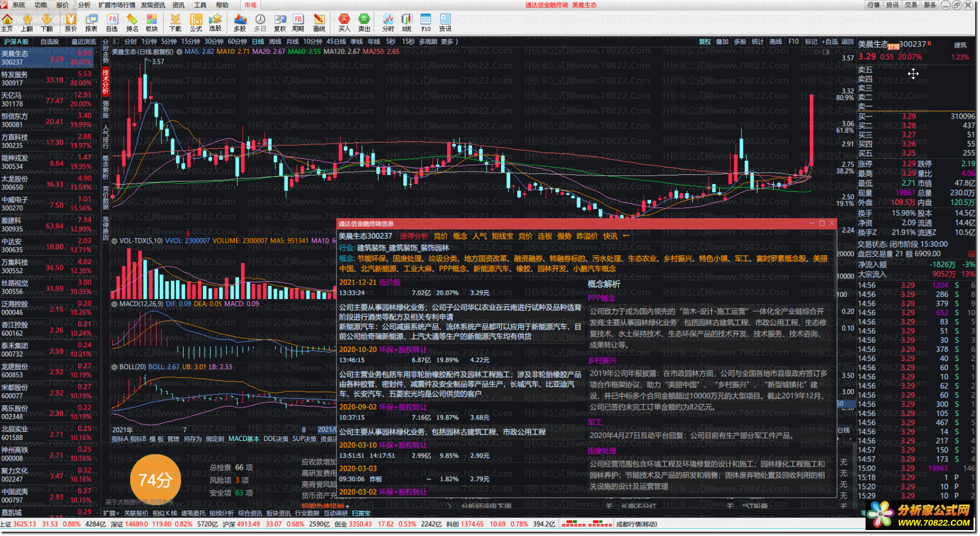
Task: Open the 板块 sector blocks icon
Action: (x=152, y=23)
